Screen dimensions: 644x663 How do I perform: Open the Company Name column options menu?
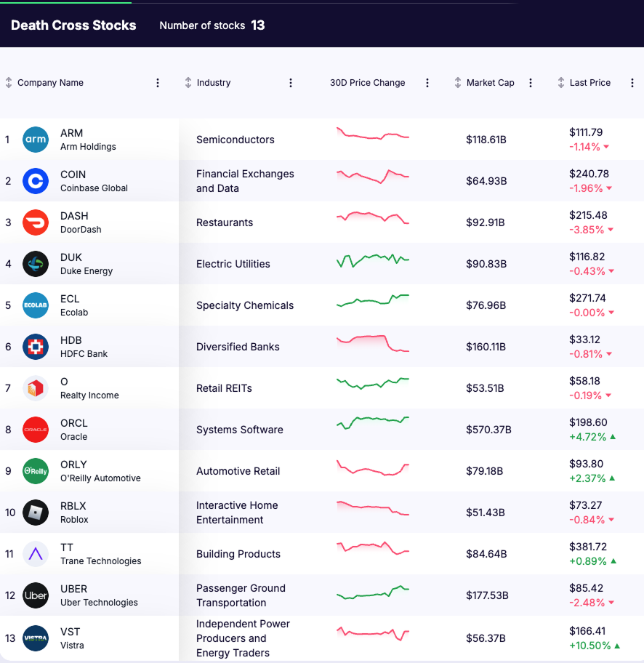pyautogui.click(x=157, y=83)
